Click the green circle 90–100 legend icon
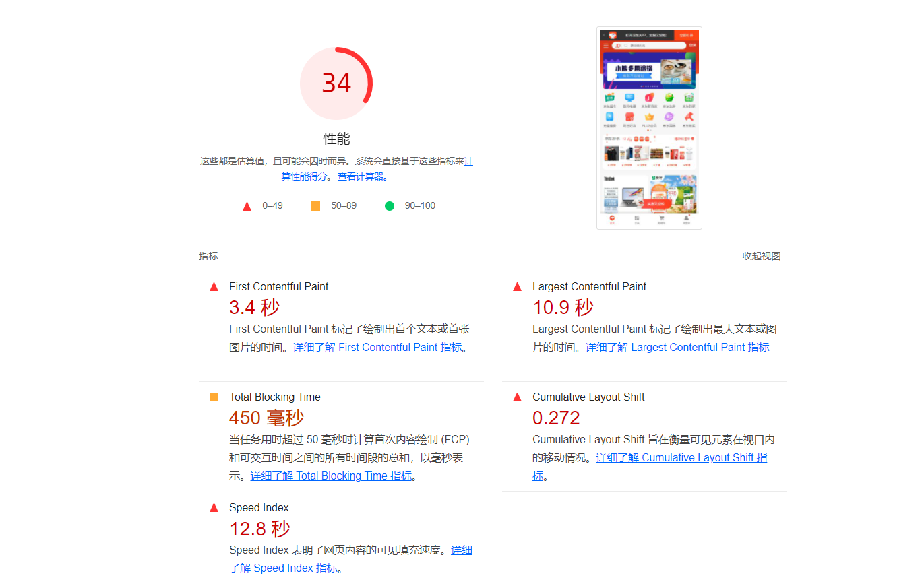Image resolution: width=924 pixels, height=588 pixels. click(x=390, y=206)
